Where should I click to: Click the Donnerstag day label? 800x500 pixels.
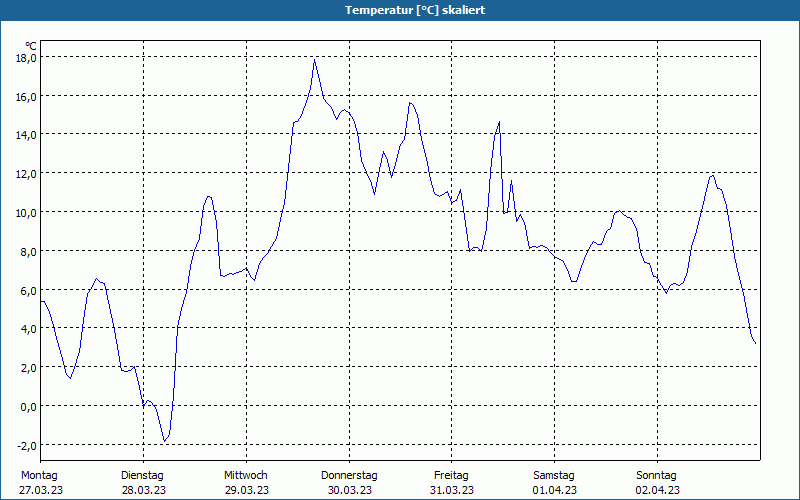point(349,476)
